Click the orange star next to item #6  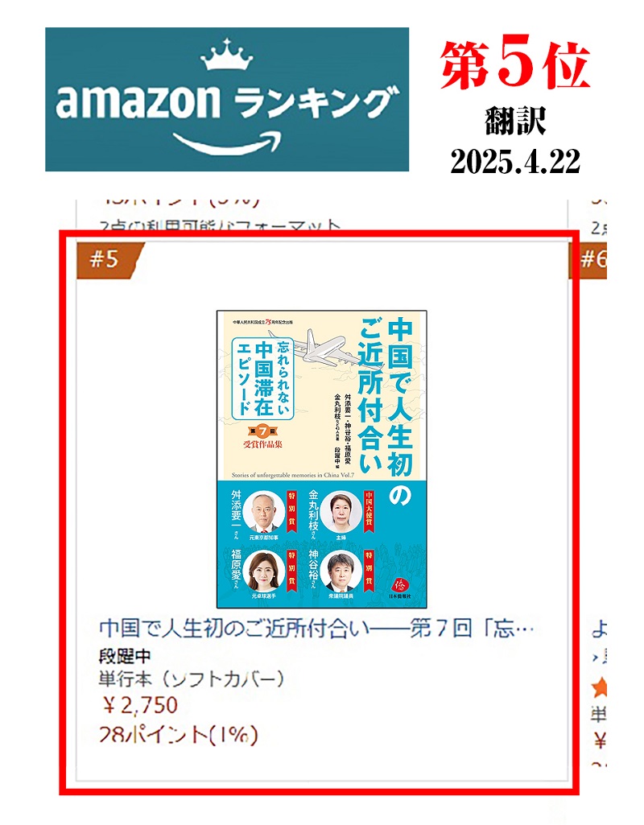[x=599, y=688]
